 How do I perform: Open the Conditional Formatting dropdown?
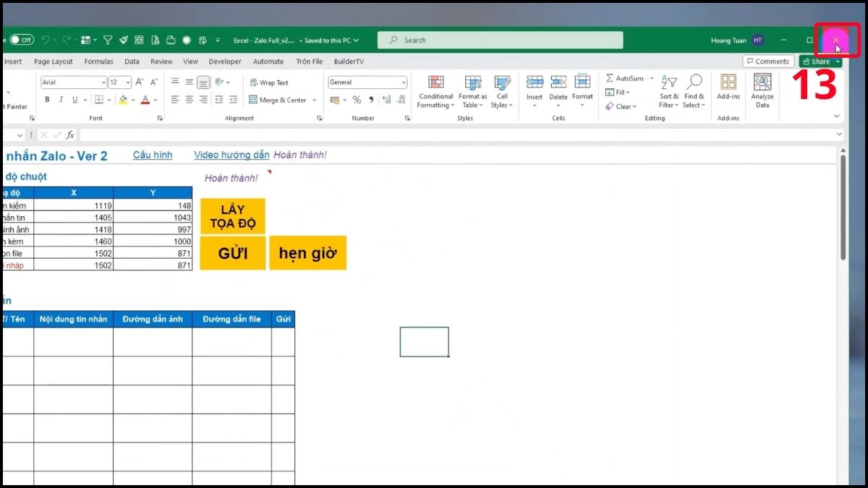pyautogui.click(x=436, y=92)
